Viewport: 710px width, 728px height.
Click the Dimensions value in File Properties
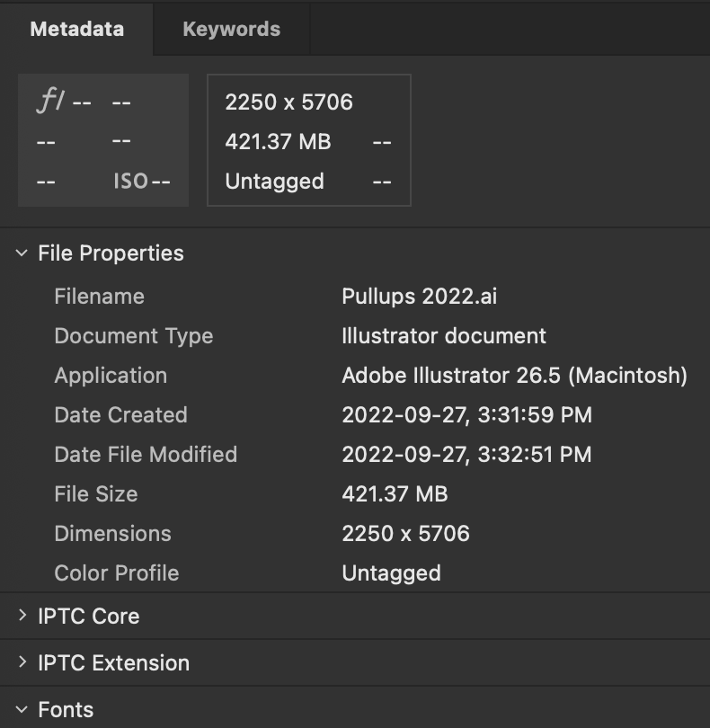(405, 534)
